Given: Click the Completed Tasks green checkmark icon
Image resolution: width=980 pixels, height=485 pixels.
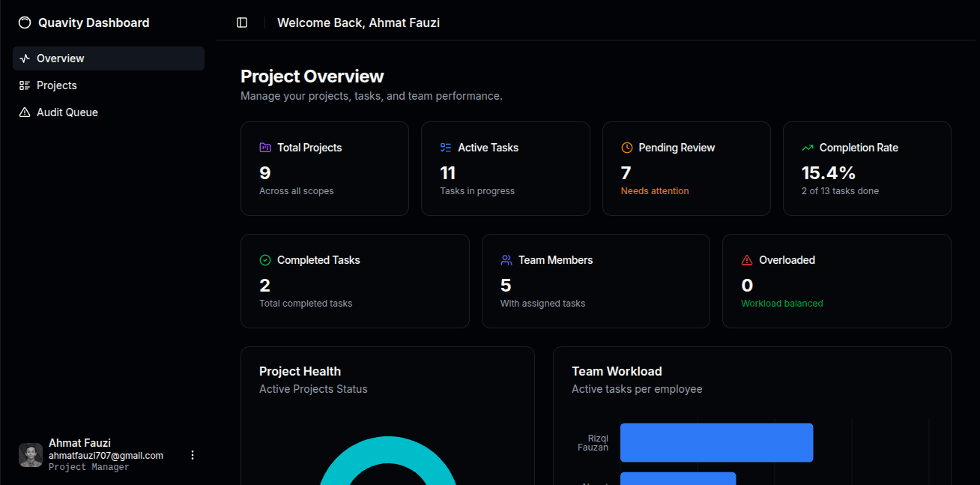Looking at the screenshot, I should (264, 259).
